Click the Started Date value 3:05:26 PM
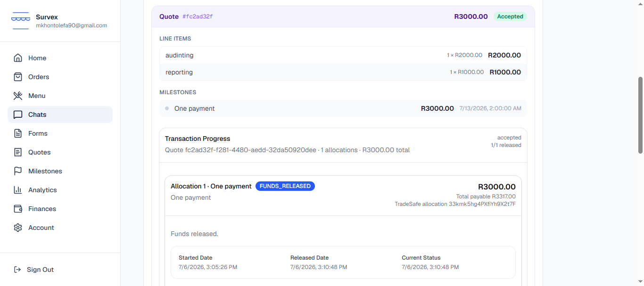 (208, 267)
